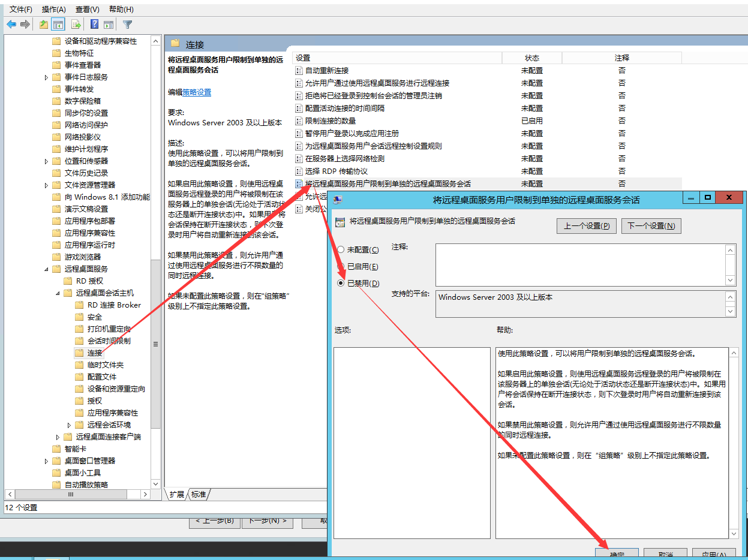Viewport: 748px width, 560px height.
Task: Click the policy icon beside 自动重新连接
Action: coord(299,71)
